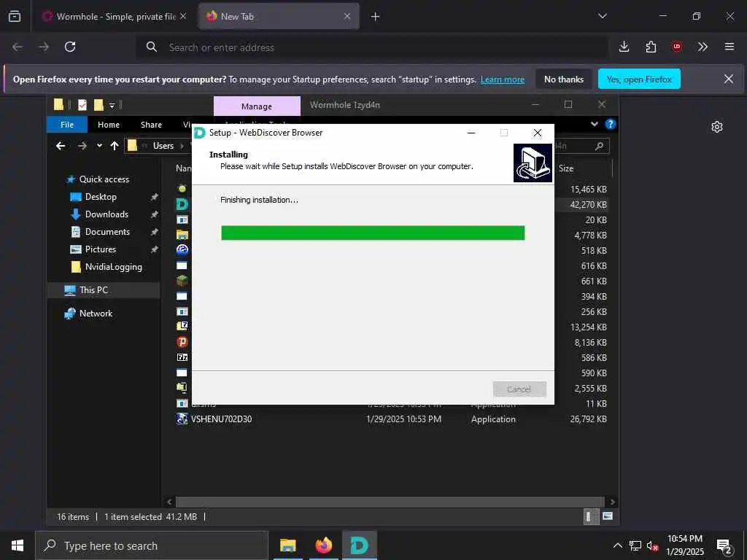Select Downloads in navigation pane
This screenshot has width=747, height=560.
107,215
